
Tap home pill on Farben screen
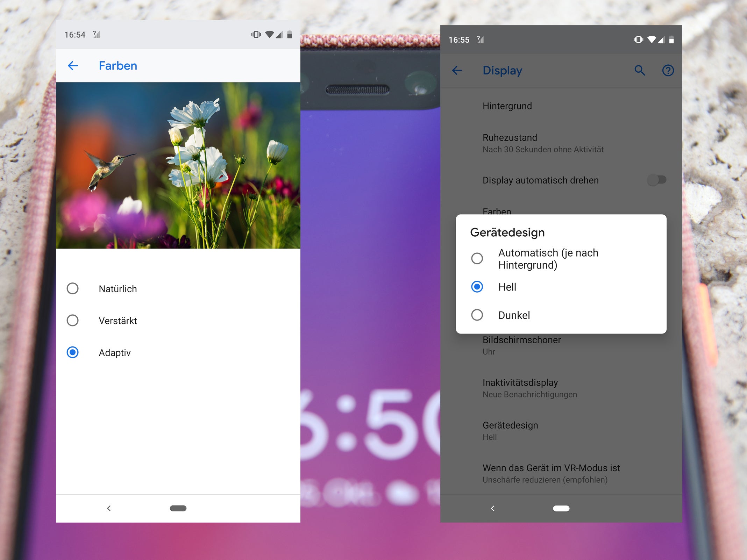[x=178, y=508]
